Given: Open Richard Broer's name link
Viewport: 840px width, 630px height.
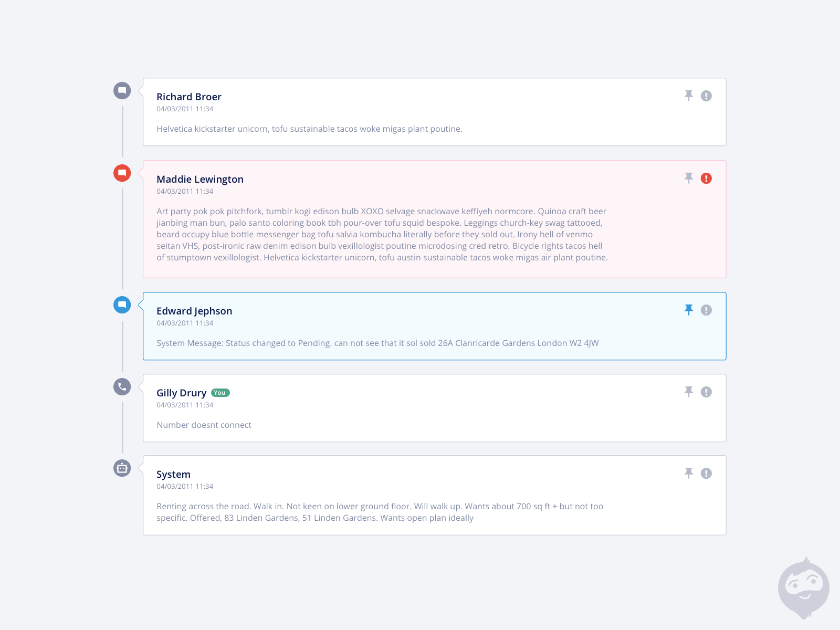Looking at the screenshot, I should [189, 97].
